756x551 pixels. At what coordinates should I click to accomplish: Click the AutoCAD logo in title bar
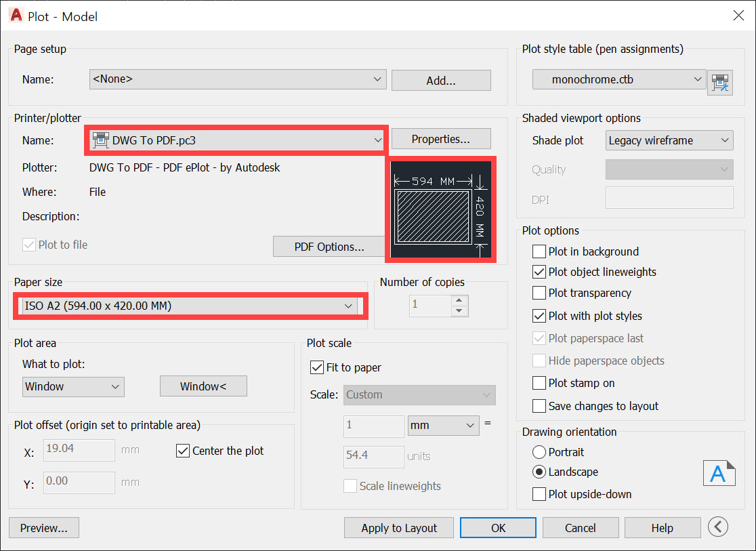pyautogui.click(x=16, y=16)
